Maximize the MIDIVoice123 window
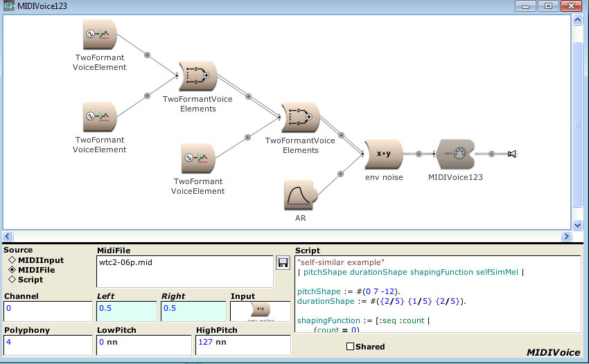The image size is (589, 364). [x=548, y=6]
